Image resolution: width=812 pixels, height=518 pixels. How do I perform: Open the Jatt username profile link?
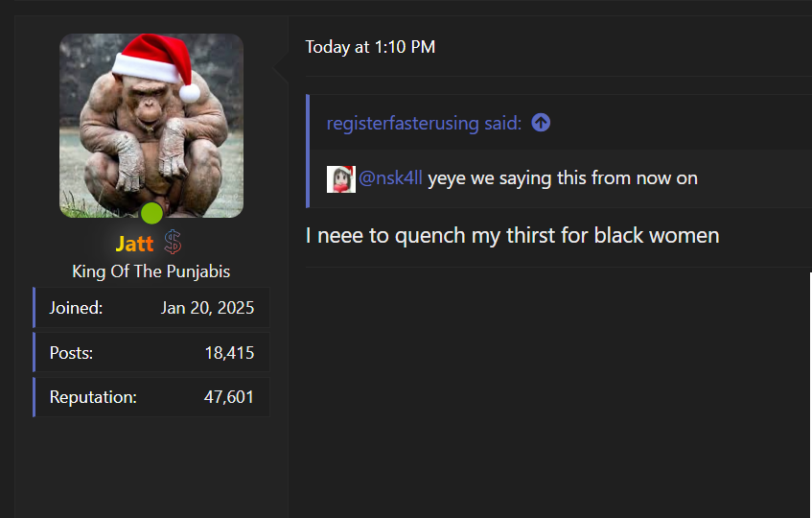[134, 245]
